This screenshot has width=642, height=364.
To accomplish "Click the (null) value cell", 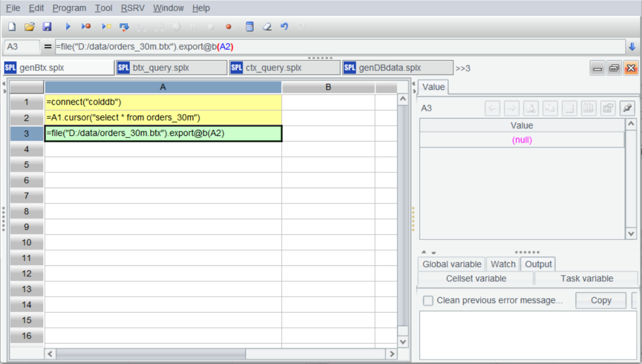I will pos(522,140).
